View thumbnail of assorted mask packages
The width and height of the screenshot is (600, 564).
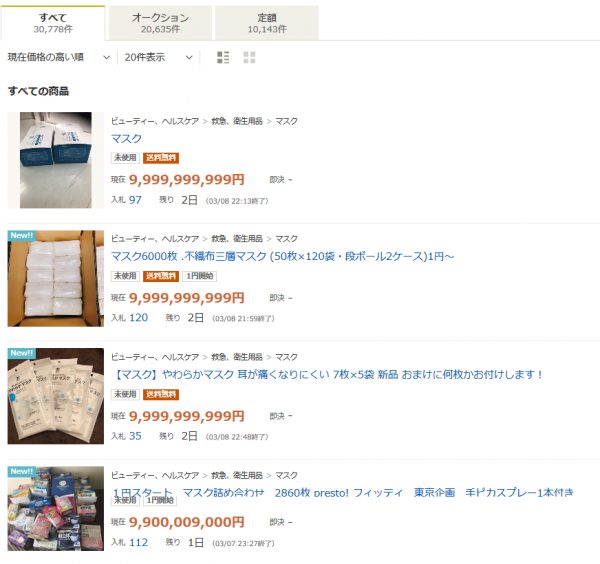[56, 509]
